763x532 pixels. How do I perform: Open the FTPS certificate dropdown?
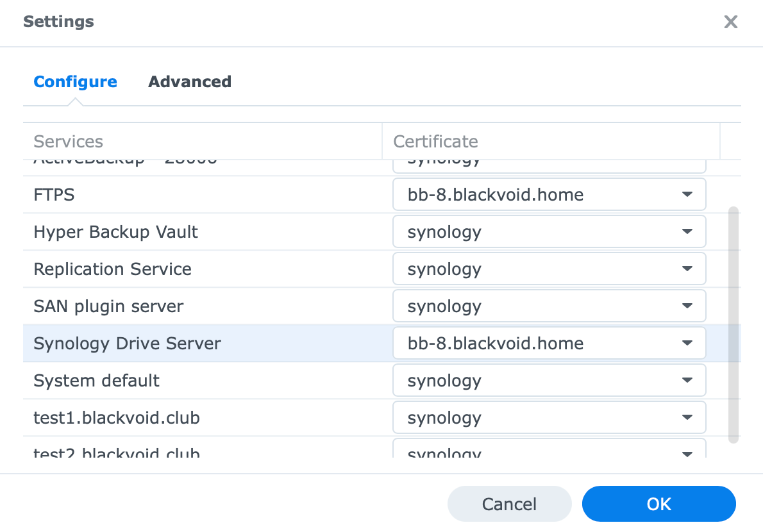tap(549, 194)
